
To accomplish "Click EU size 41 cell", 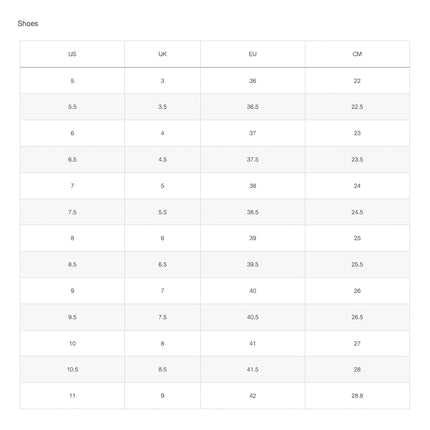I will pos(253,343).
